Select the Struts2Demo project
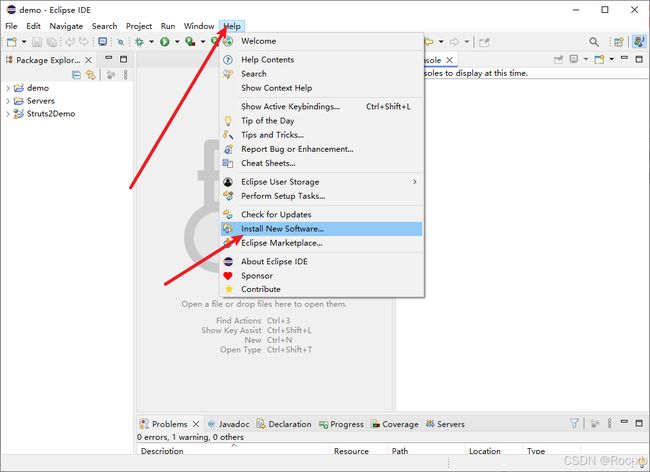The width and height of the screenshot is (650, 472). tap(51, 114)
